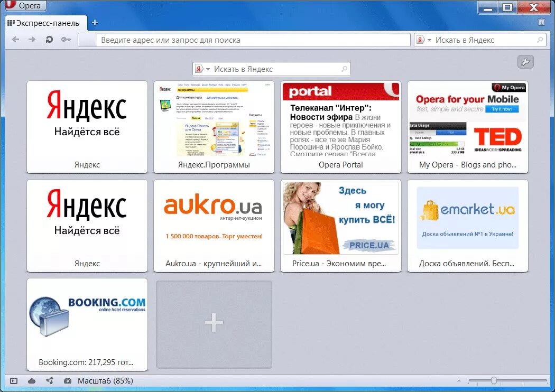Maximize the Opera window
555x392 pixels.
pyautogui.click(x=507, y=6)
